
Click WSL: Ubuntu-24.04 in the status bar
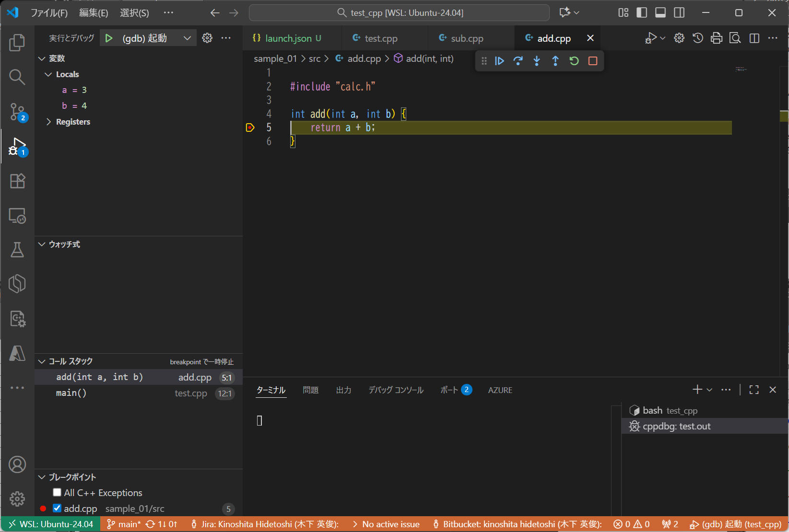click(50, 524)
